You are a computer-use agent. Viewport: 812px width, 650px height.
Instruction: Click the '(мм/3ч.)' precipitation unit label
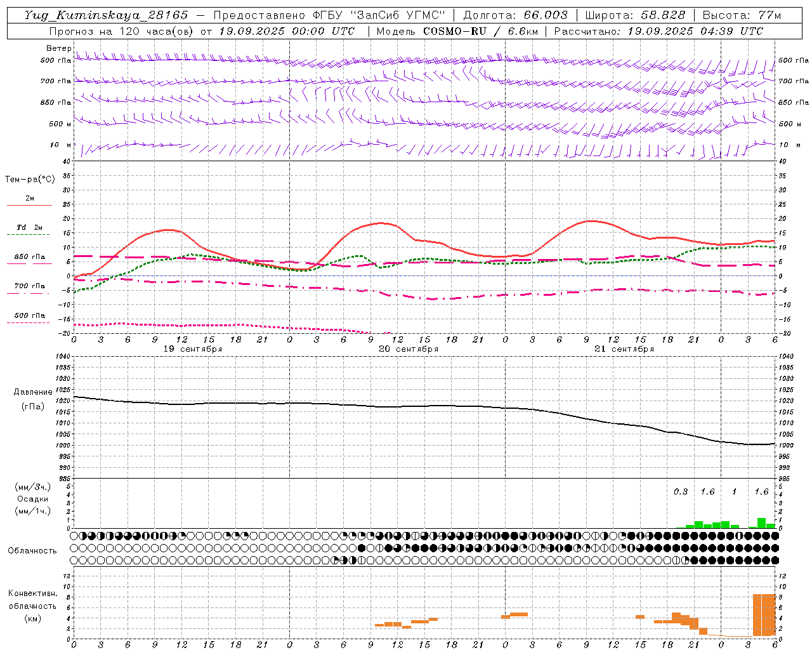(x=33, y=487)
